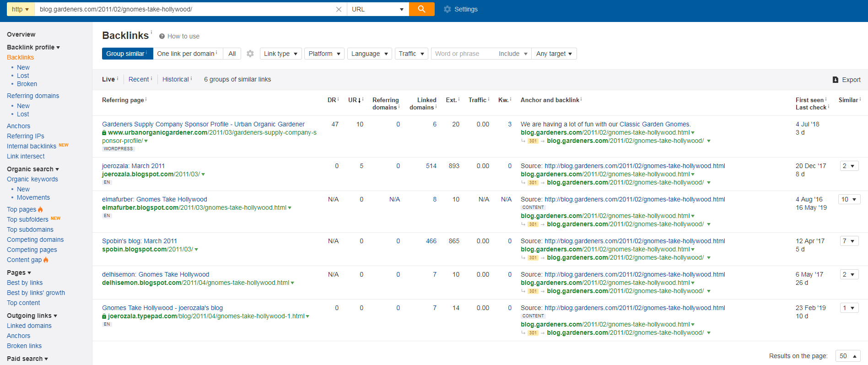Open the Include dropdown
The height and width of the screenshot is (365, 868).
513,54
